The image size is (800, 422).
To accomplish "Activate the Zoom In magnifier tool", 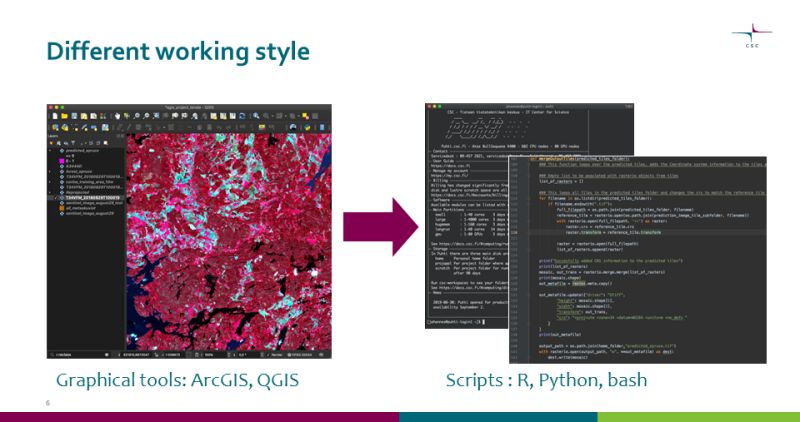I will [x=136, y=116].
